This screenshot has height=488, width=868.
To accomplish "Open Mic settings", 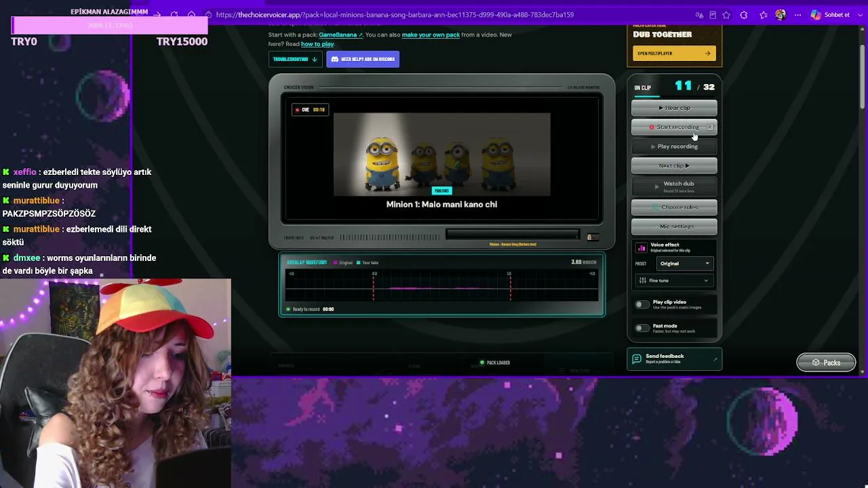I will 674,226.
